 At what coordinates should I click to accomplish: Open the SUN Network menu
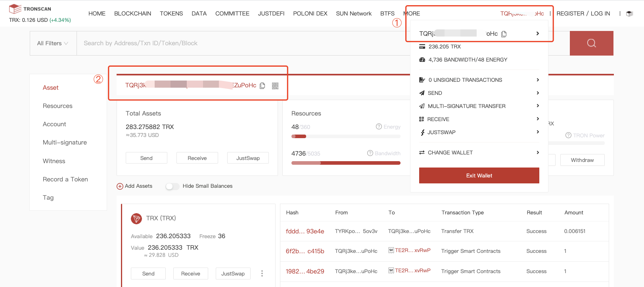pyautogui.click(x=354, y=13)
